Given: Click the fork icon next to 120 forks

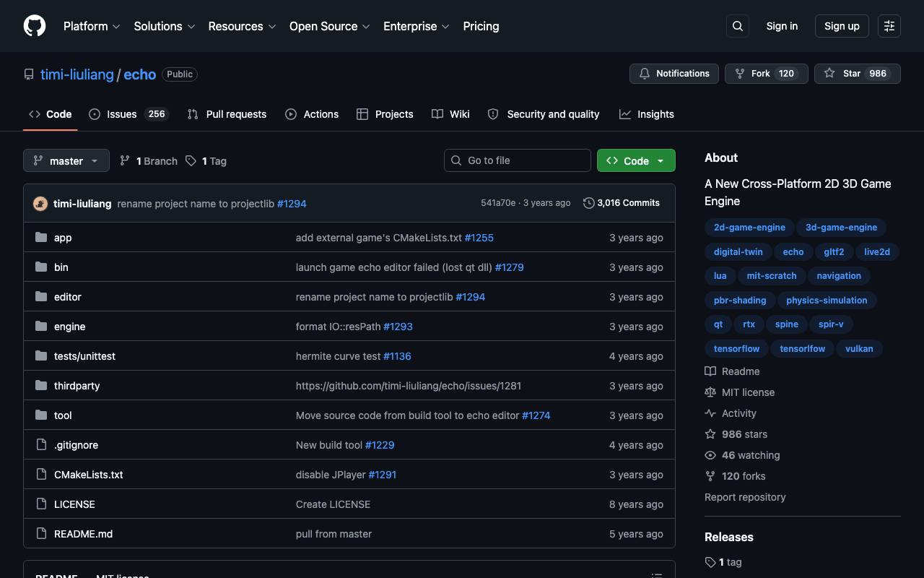Looking at the screenshot, I should click(x=710, y=476).
